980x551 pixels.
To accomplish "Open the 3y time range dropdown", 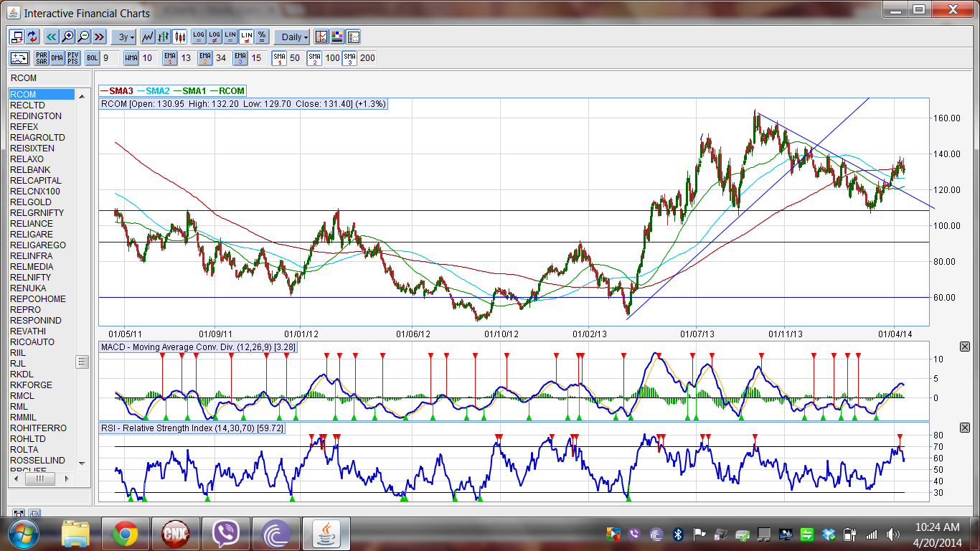I will pyautogui.click(x=124, y=37).
